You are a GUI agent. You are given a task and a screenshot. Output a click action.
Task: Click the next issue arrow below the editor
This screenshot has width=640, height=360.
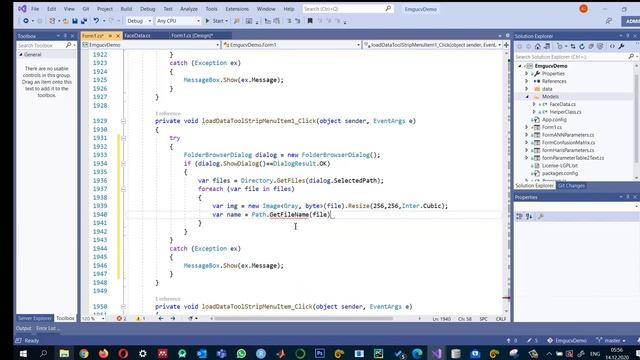173,318
